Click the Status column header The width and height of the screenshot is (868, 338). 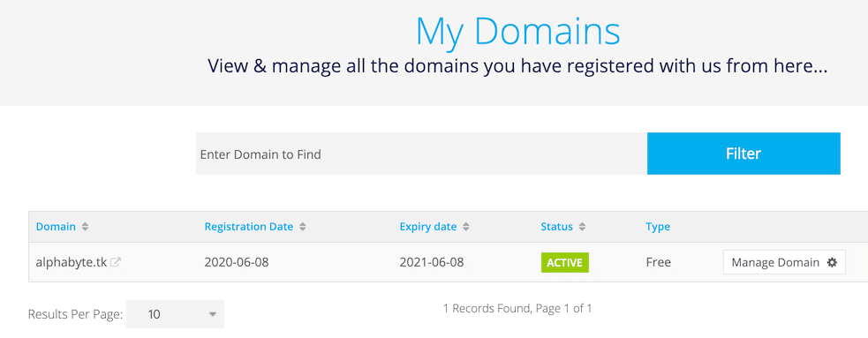557,227
